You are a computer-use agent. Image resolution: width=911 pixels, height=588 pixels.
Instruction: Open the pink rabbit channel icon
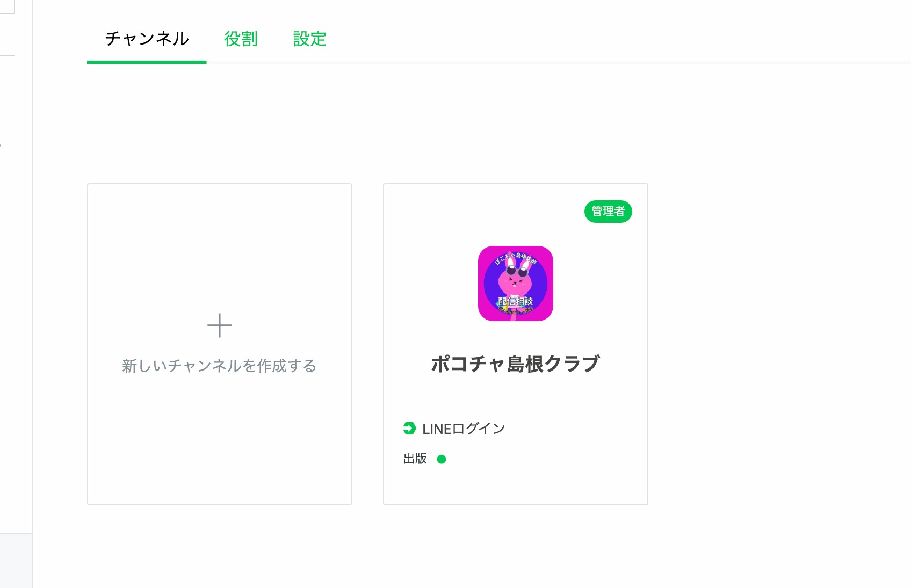point(516,284)
